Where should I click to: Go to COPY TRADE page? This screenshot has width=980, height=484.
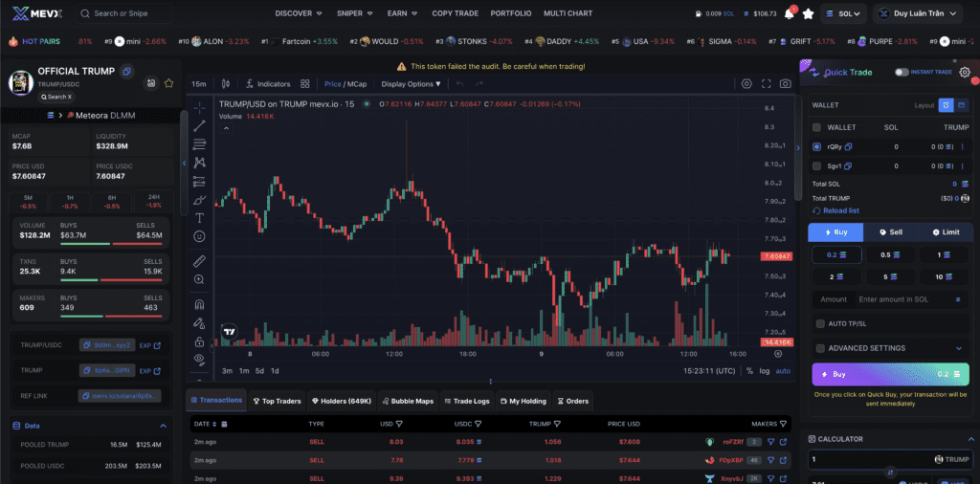click(455, 13)
